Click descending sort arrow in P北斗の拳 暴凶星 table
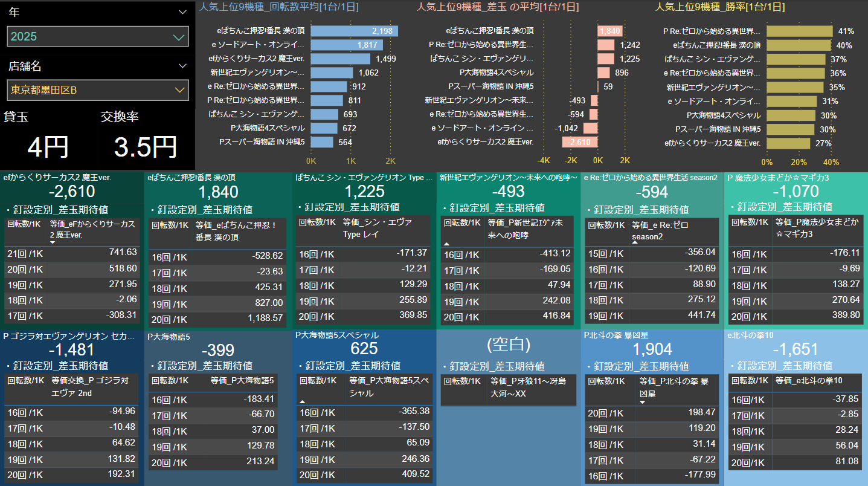Viewport: 868px width, 486px height. [x=642, y=401]
